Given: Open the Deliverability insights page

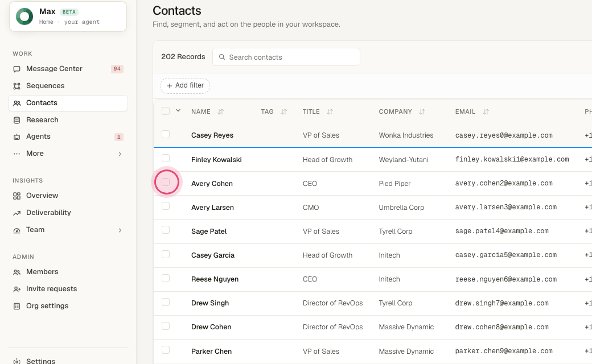Looking at the screenshot, I should click(x=68, y=212).
